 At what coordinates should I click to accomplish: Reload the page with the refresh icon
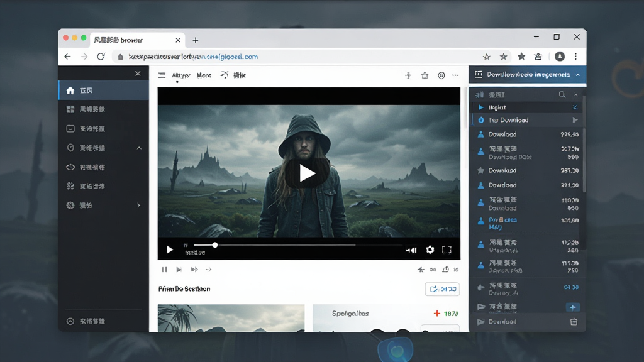point(101,57)
